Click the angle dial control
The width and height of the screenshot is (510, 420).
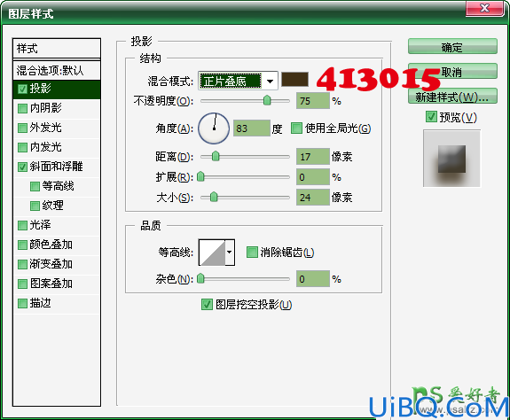tap(214, 128)
